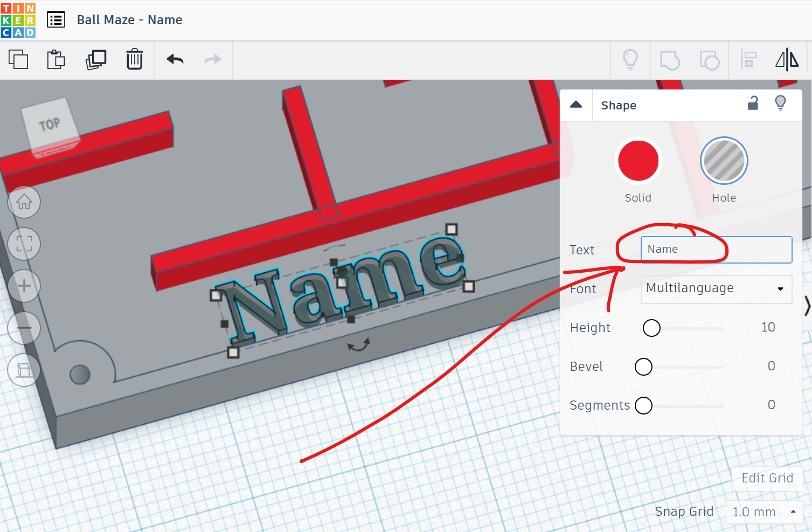Click the Segments value 0

[772, 405]
